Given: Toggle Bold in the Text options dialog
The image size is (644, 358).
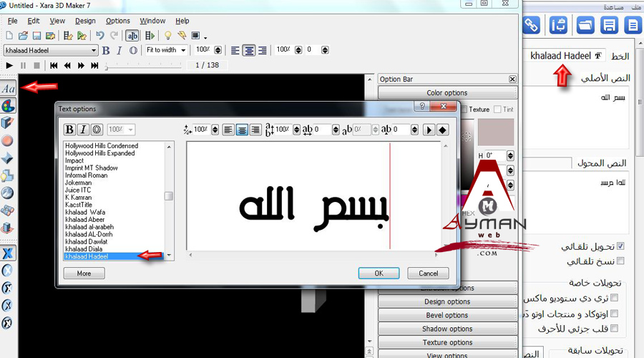Looking at the screenshot, I should tap(69, 130).
